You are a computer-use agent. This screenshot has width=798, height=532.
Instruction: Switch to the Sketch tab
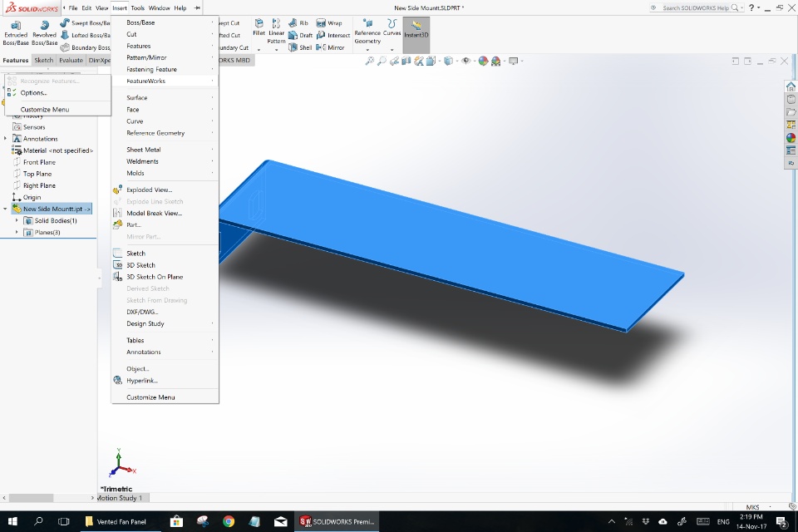[x=44, y=60]
